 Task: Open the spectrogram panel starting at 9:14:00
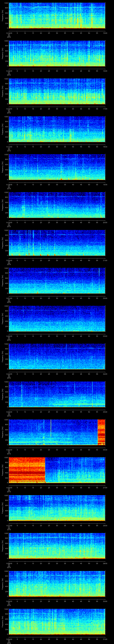(x=57, y=16)
